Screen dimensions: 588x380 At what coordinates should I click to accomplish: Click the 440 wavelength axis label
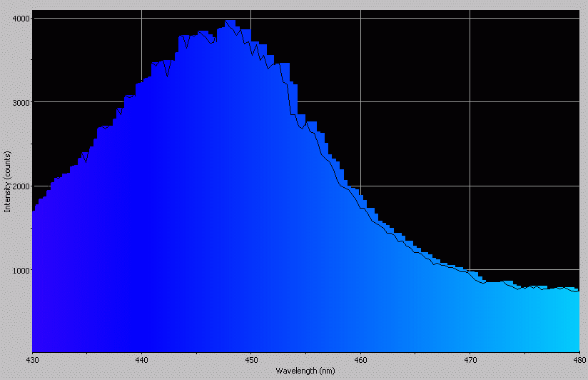pos(142,360)
